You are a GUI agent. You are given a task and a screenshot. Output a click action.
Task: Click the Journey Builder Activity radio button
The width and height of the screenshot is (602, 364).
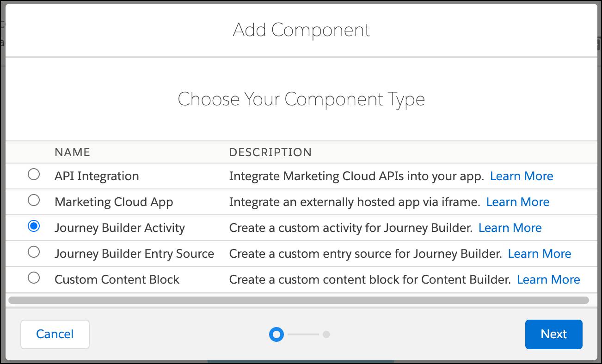coord(34,226)
